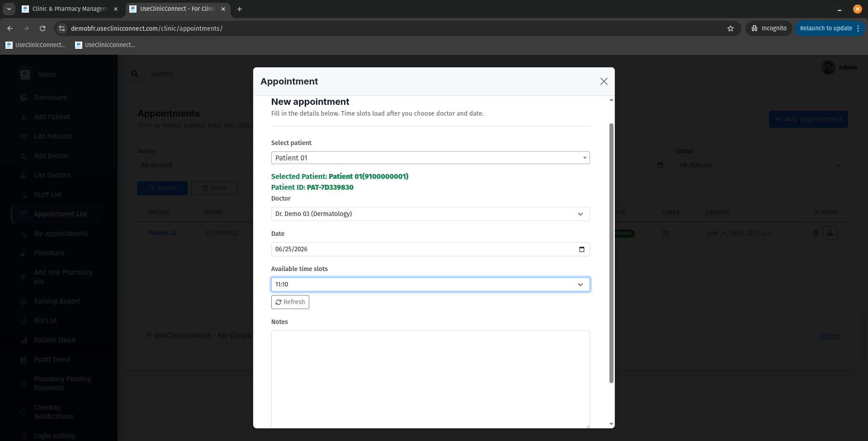This screenshot has width=868, height=441.
Task: Open the tab search chevron dropdown
Action: [9, 9]
